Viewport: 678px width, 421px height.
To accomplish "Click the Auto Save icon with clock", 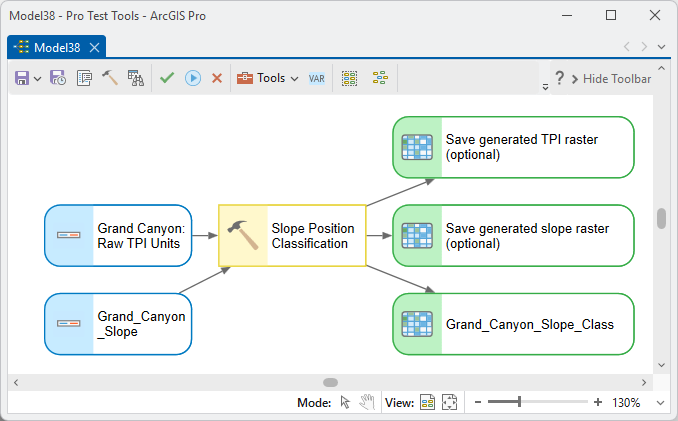I will coord(58,78).
